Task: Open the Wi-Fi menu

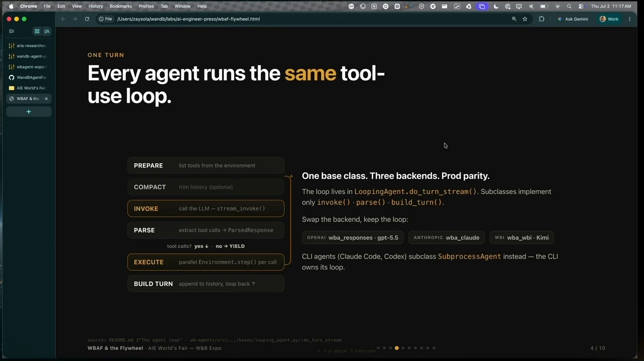Action: pos(558,6)
